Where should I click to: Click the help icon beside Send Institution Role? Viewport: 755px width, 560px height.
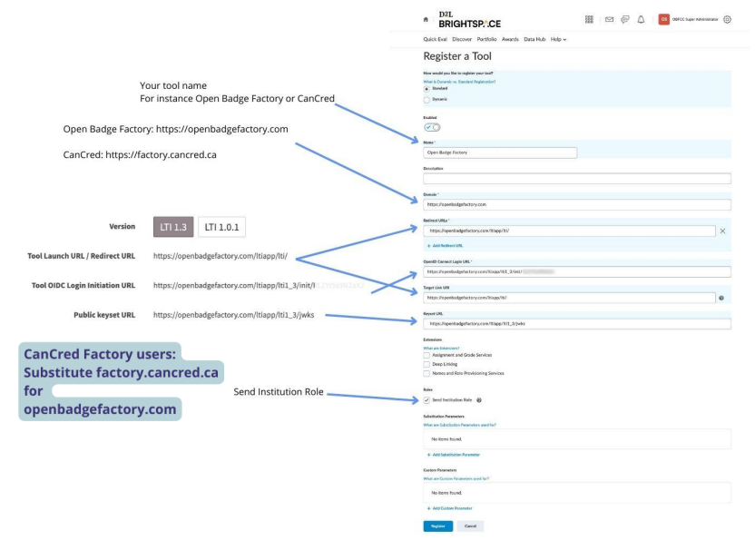479,400
